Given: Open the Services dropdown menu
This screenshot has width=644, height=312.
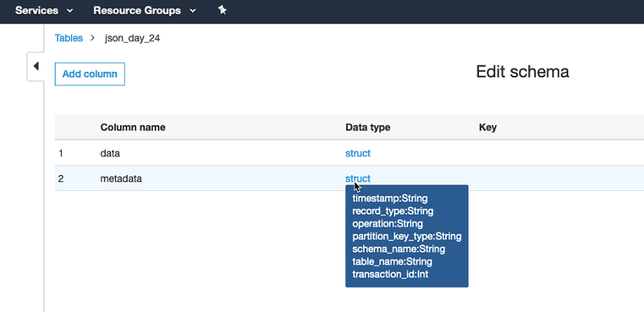Looking at the screenshot, I should 44,10.
